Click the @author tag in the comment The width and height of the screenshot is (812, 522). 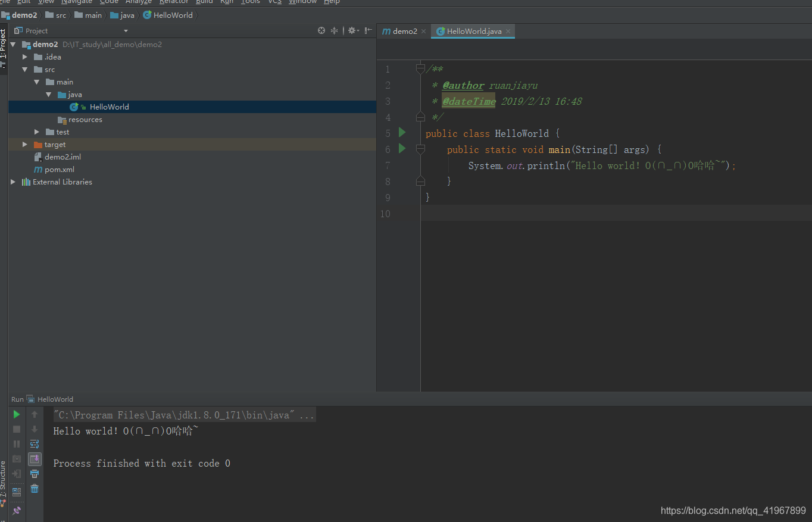[463, 86]
